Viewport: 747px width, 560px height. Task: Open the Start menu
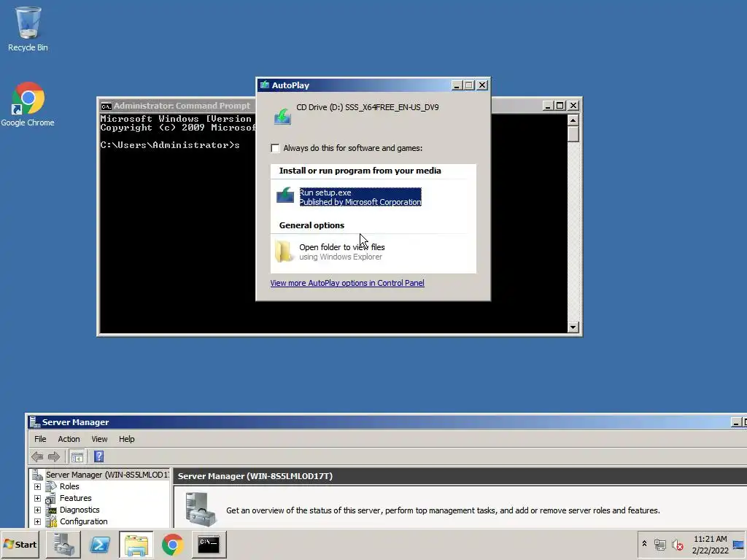click(x=20, y=544)
